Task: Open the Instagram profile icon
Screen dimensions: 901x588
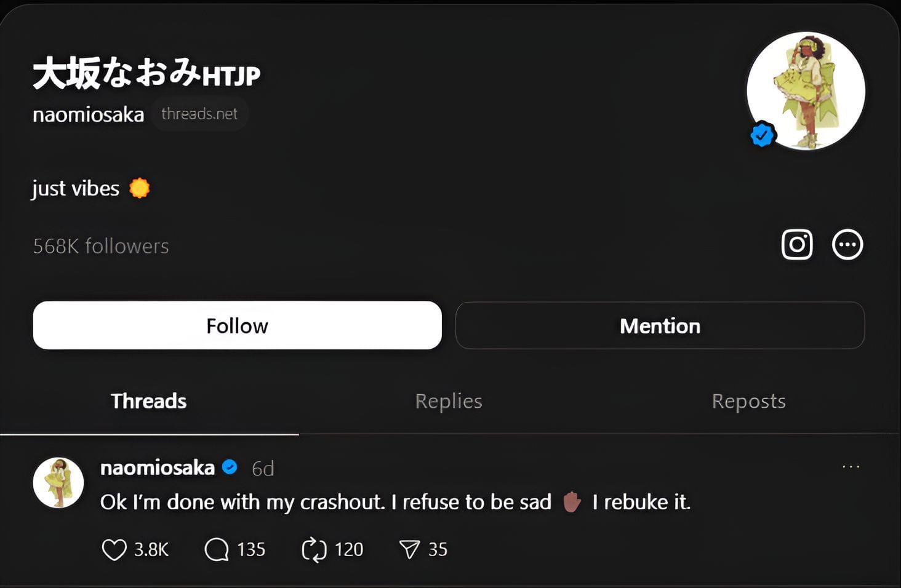Action: [x=797, y=245]
